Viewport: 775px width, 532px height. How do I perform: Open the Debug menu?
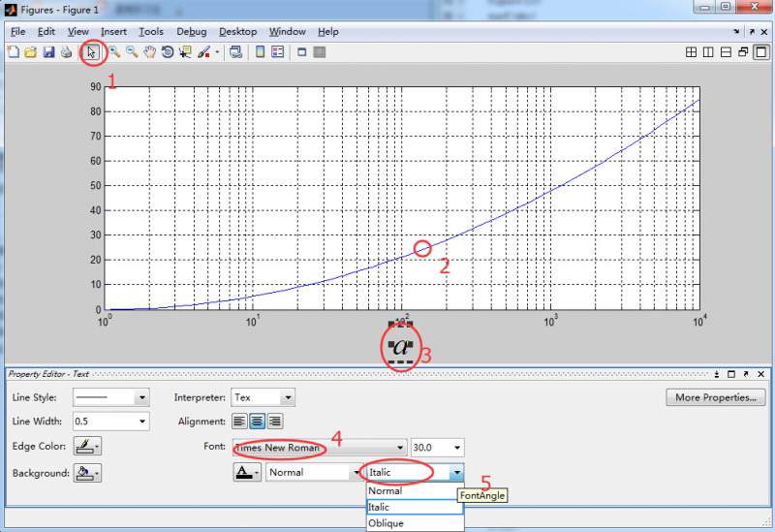tap(191, 32)
